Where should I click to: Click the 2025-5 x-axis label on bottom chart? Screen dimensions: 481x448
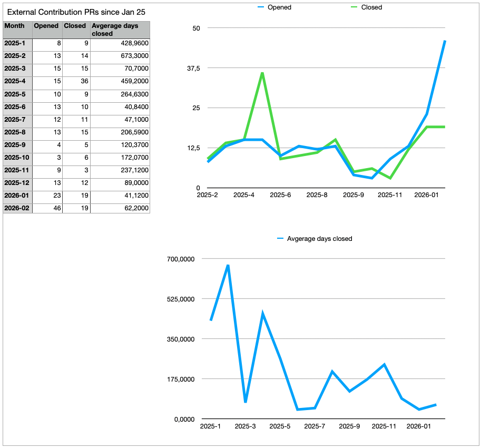coord(280,426)
